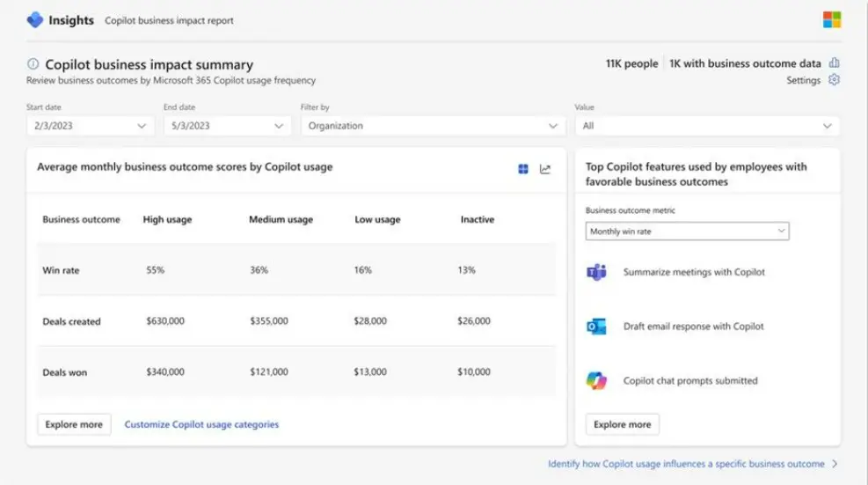Image resolution: width=868 pixels, height=485 pixels.
Task: Open Settings gear icon
Action: coord(835,80)
